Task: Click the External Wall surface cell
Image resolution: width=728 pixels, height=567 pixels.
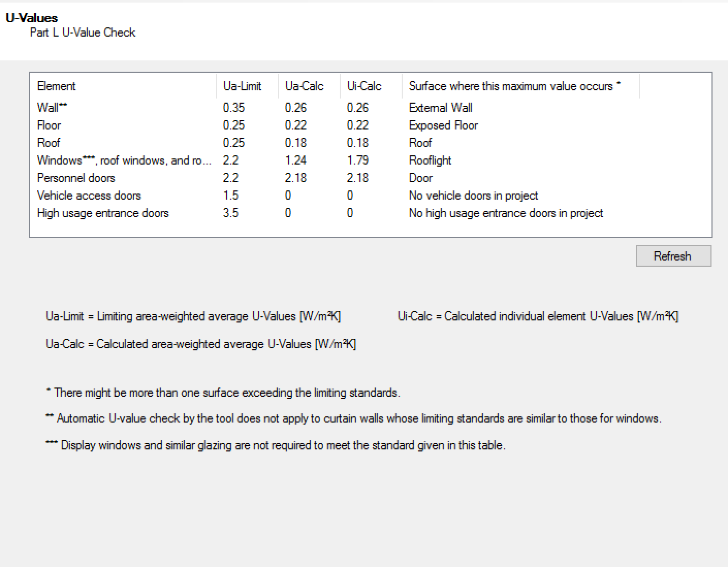Action: 440,108
